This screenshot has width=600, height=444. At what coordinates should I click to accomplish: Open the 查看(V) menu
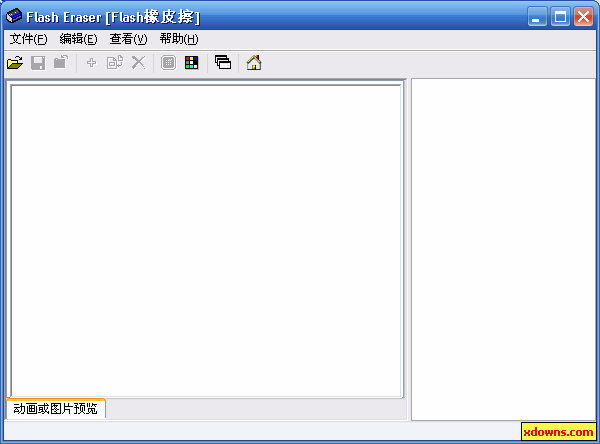[129, 39]
